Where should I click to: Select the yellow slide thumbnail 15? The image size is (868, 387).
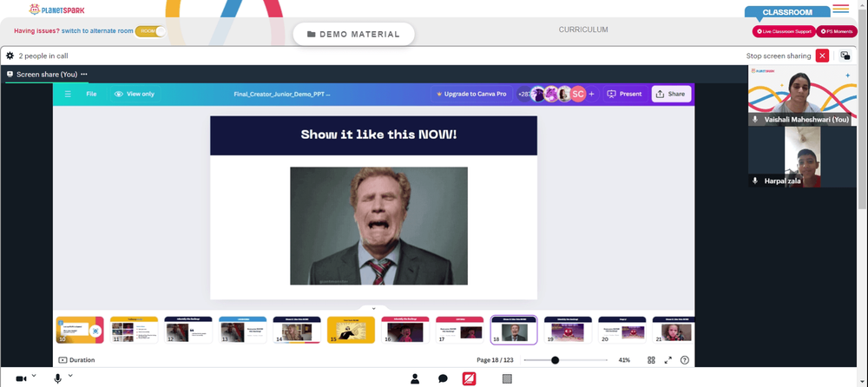click(351, 330)
